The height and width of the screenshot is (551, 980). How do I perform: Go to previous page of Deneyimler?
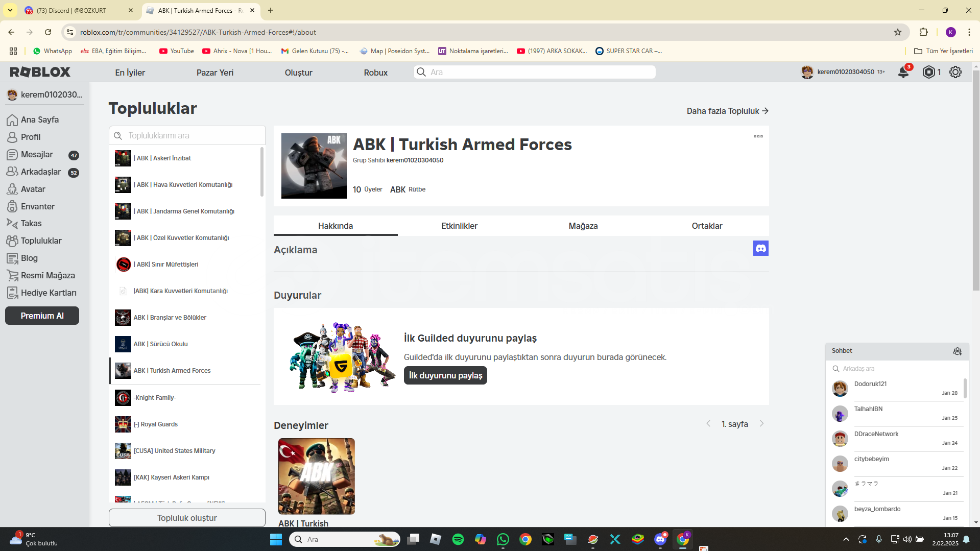click(x=708, y=424)
